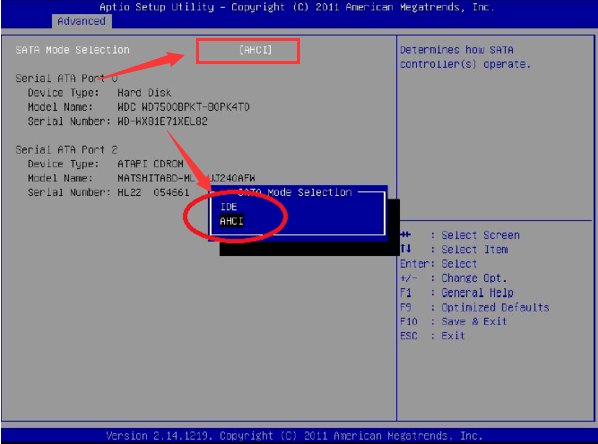Click the WDC WD7500BPKT model name

click(183, 107)
